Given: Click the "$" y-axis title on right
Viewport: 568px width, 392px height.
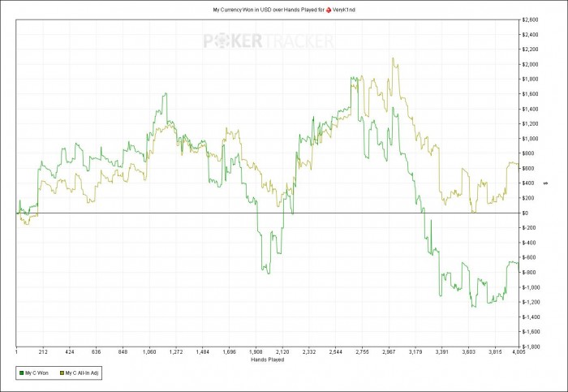Looking at the screenshot, I should pyautogui.click(x=546, y=183).
